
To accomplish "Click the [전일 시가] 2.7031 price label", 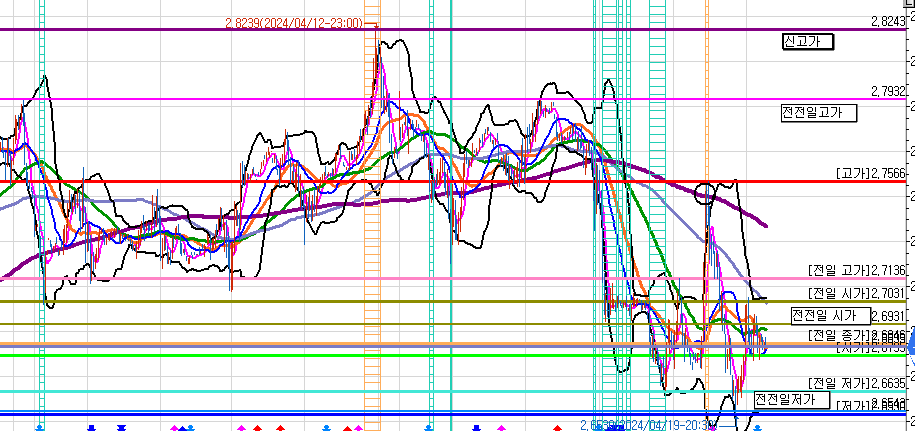I will coord(856,293).
